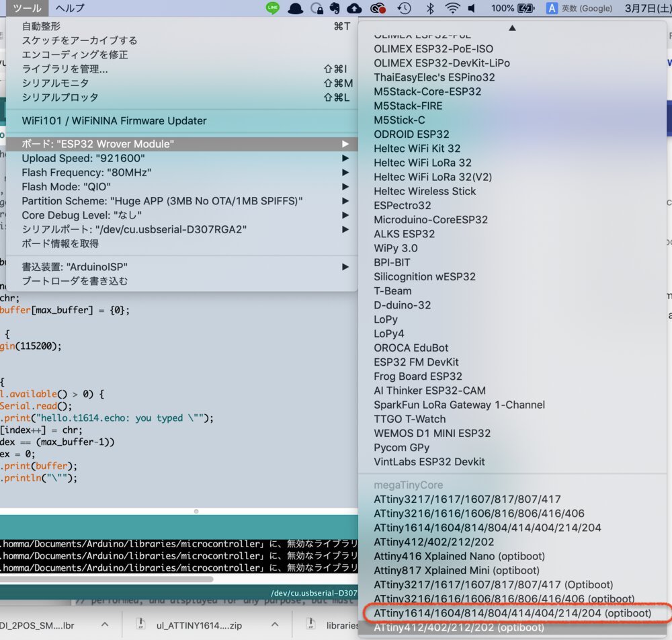Image resolution: width=672 pixels, height=640 pixels.
Task: Select Attiny817 Xplained Mini (optiboot)
Action: pos(512,570)
